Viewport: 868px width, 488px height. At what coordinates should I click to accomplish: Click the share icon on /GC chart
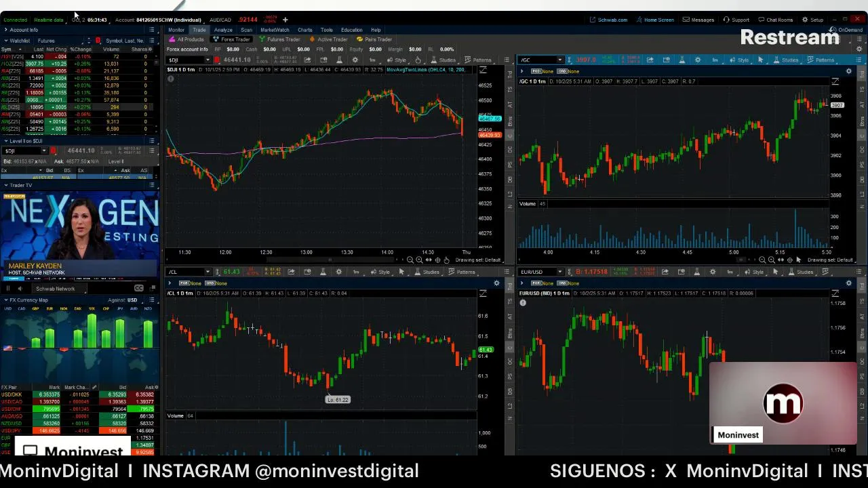click(x=650, y=60)
